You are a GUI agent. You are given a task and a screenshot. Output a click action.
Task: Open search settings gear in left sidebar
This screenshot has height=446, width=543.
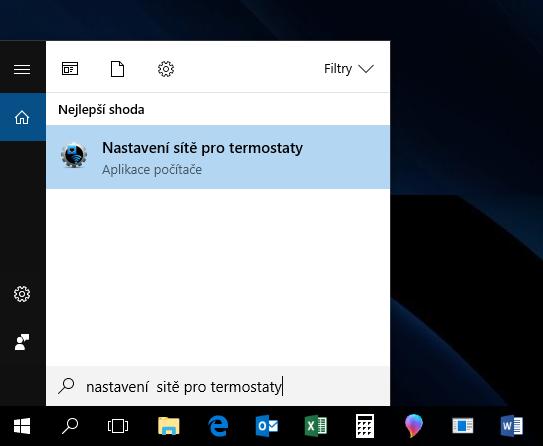(22, 294)
